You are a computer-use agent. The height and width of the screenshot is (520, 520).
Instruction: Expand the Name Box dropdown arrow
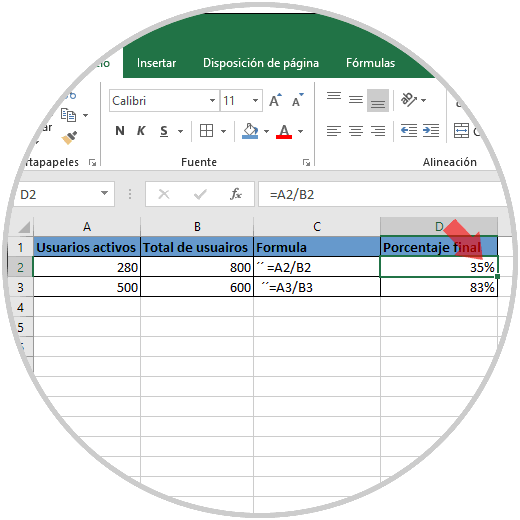104,193
